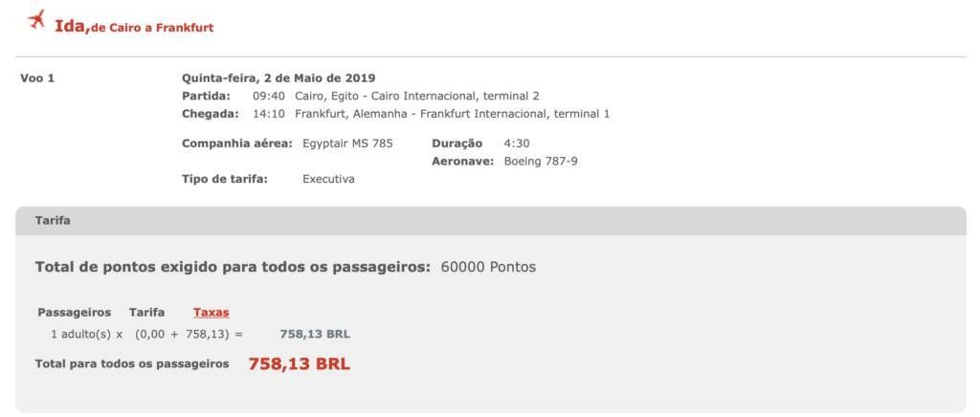Open the Taxas link
The width and height of the screenshot is (980, 417).
point(211,312)
